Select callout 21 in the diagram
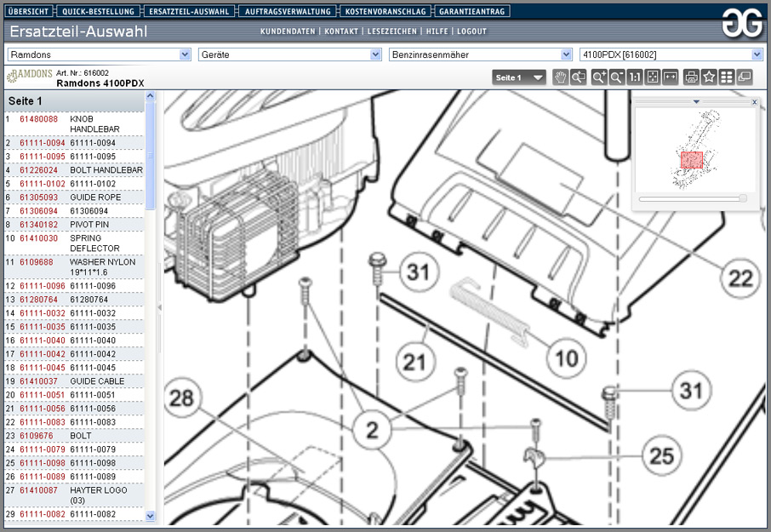Image resolution: width=771 pixels, height=532 pixels. click(414, 363)
